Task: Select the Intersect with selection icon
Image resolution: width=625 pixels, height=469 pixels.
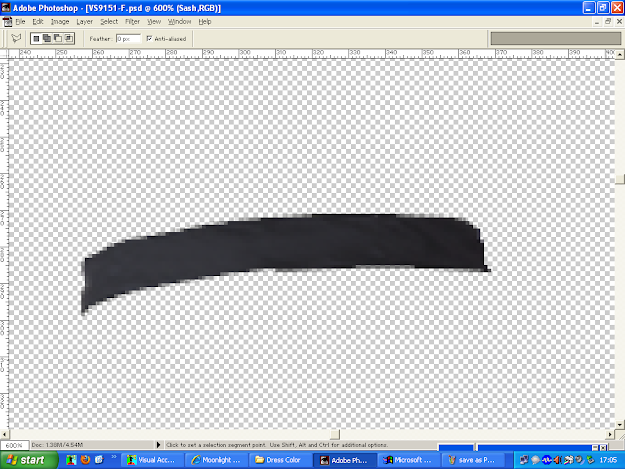Action: pos(69,38)
